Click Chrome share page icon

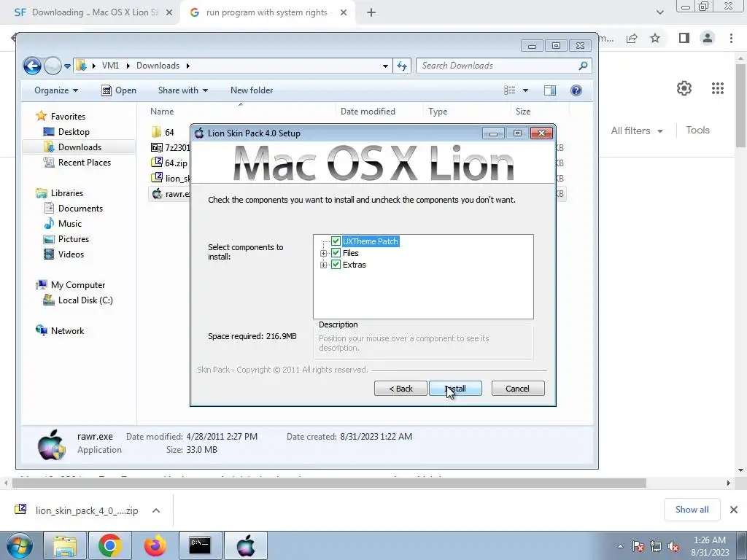point(632,38)
